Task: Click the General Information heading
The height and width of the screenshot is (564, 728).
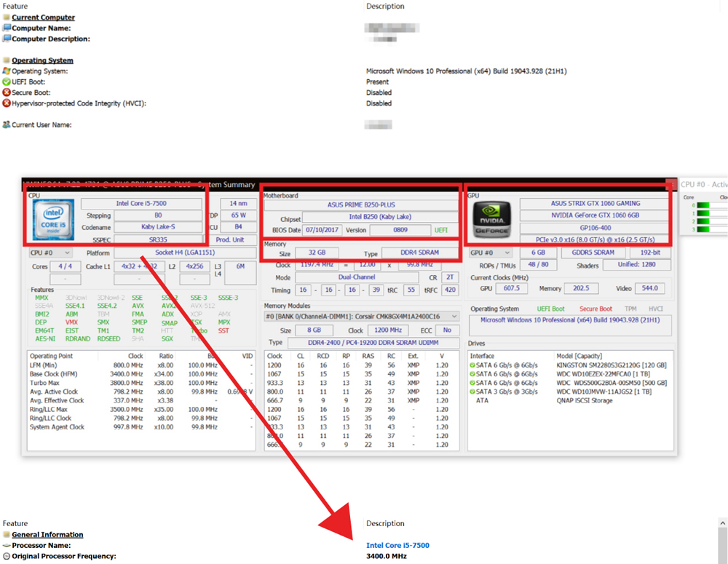Action: [47, 535]
